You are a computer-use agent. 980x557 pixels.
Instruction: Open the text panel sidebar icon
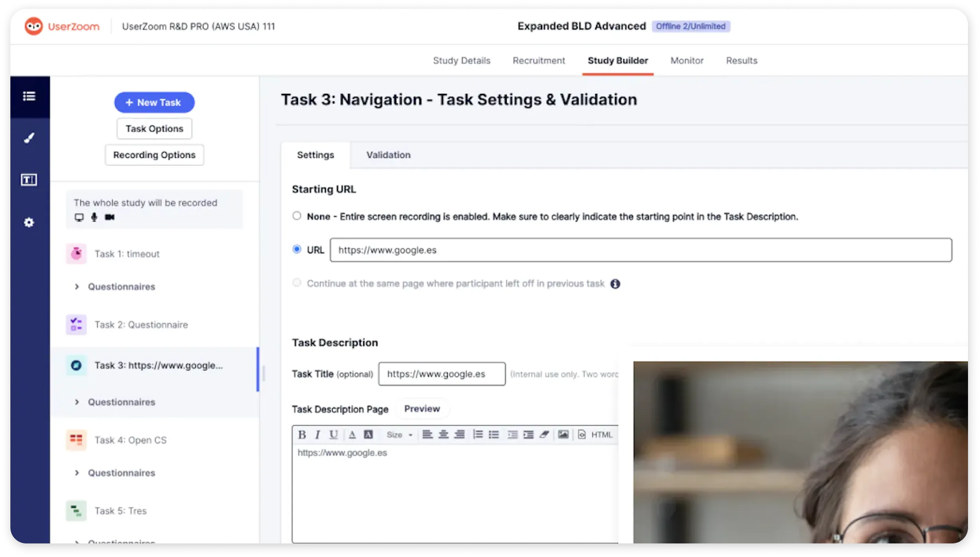pos(29,180)
